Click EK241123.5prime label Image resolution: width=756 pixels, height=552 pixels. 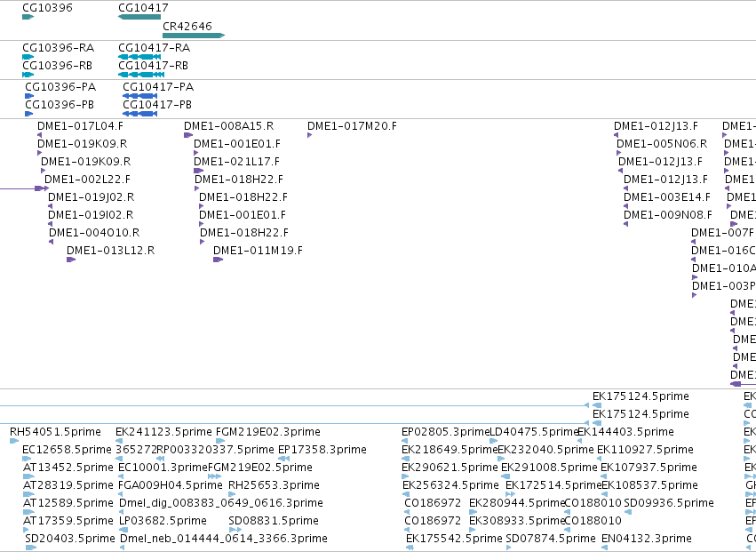[x=164, y=432]
